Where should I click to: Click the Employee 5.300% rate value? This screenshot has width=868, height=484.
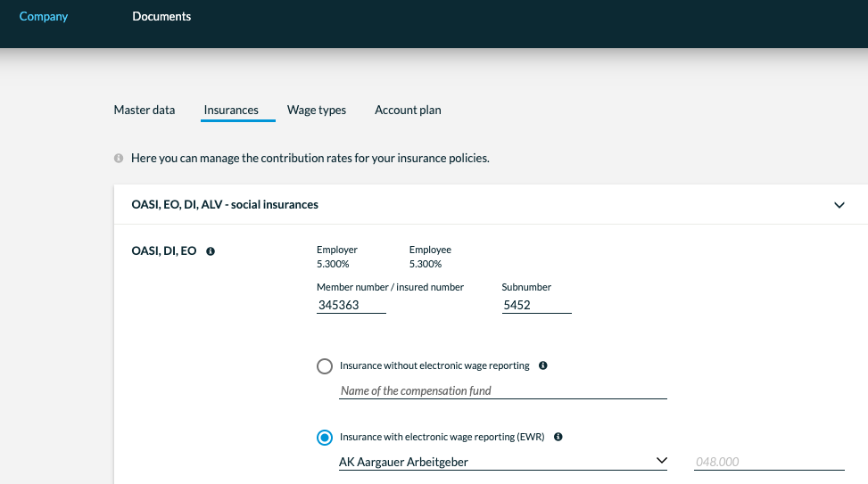click(x=426, y=265)
